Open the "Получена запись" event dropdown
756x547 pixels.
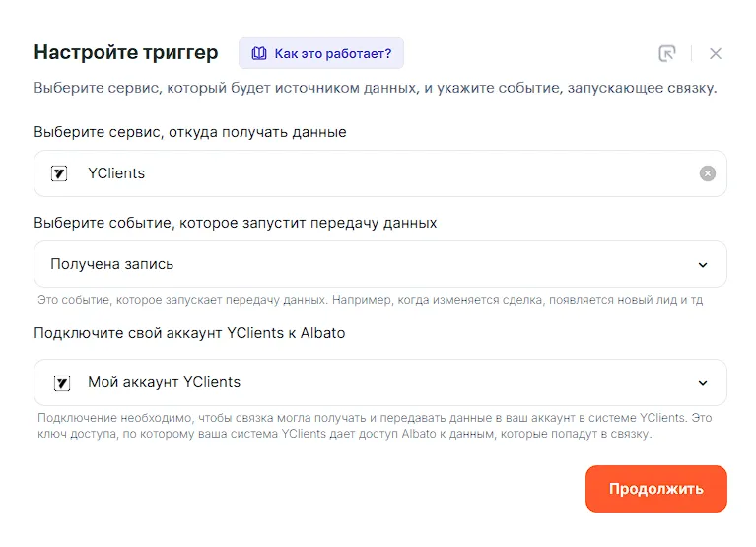coord(375,264)
